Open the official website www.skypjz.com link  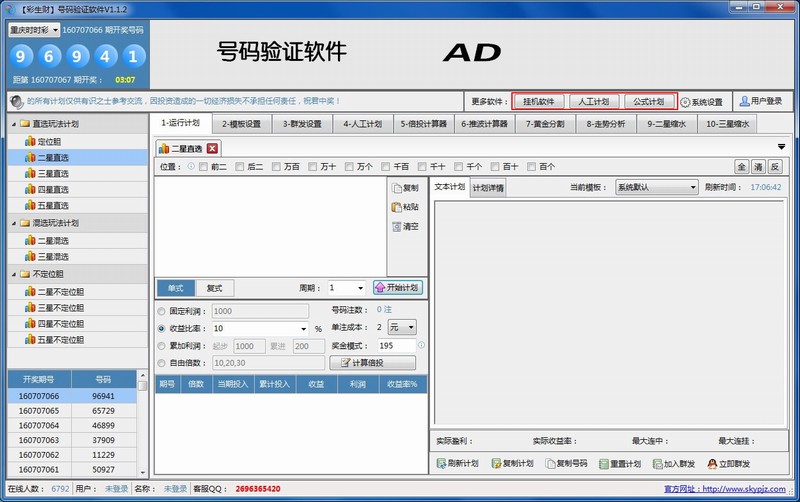coord(744,489)
